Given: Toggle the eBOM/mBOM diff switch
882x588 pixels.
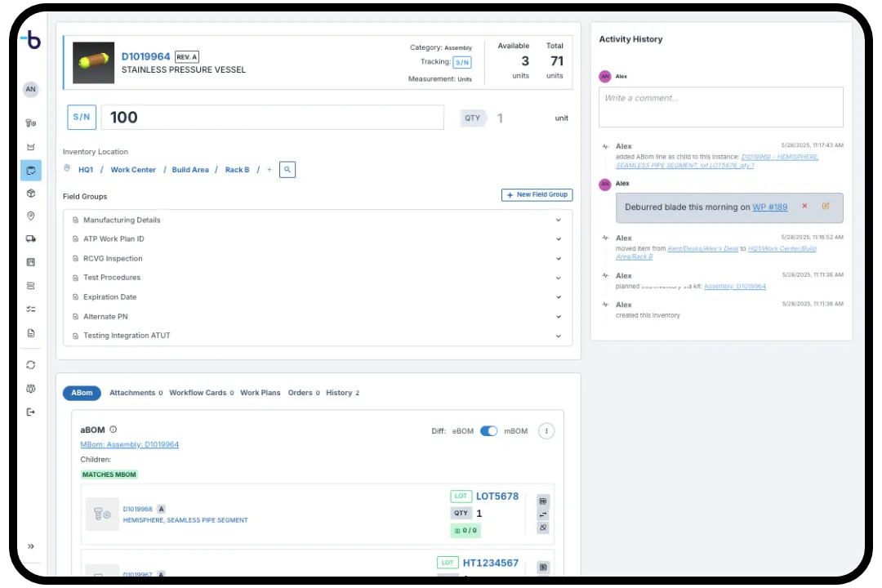Looking at the screenshot, I should click(488, 431).
